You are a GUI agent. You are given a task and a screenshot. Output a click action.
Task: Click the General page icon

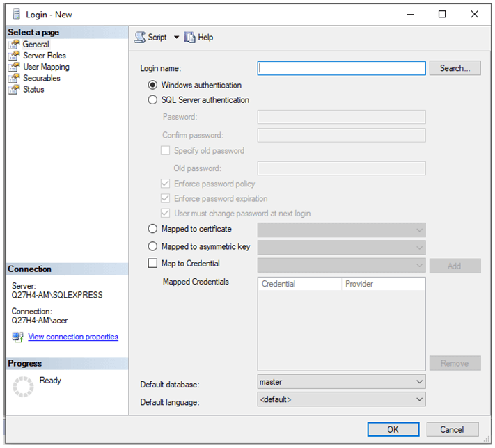14,45
